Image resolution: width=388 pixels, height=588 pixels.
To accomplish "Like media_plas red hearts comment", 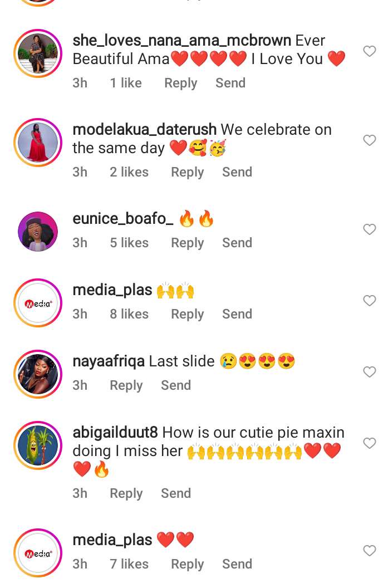I will click(369, 551).
